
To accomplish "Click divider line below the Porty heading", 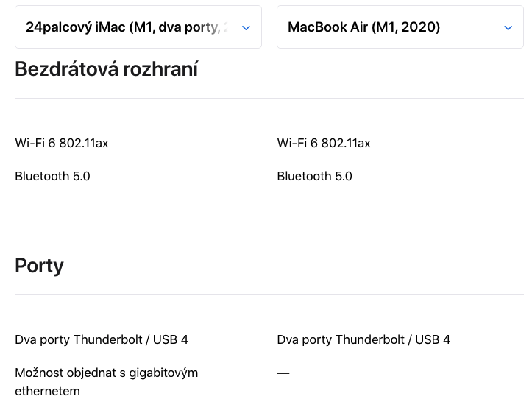I will (269, 294).
